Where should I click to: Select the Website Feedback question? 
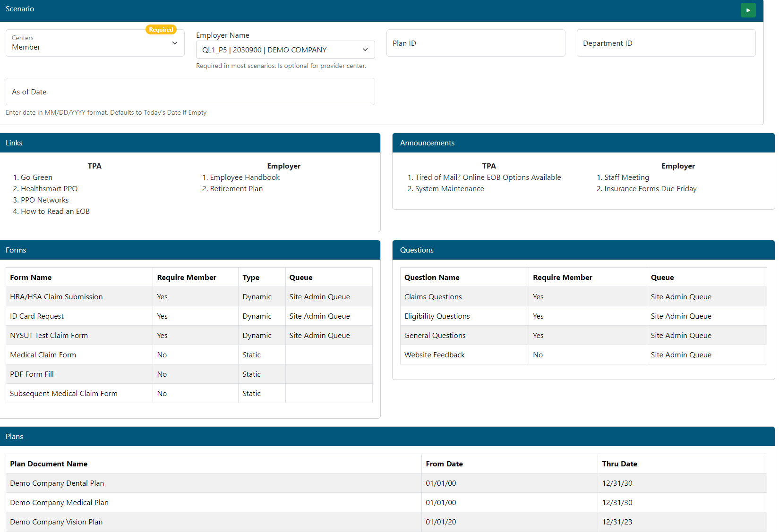pos(434,355)
